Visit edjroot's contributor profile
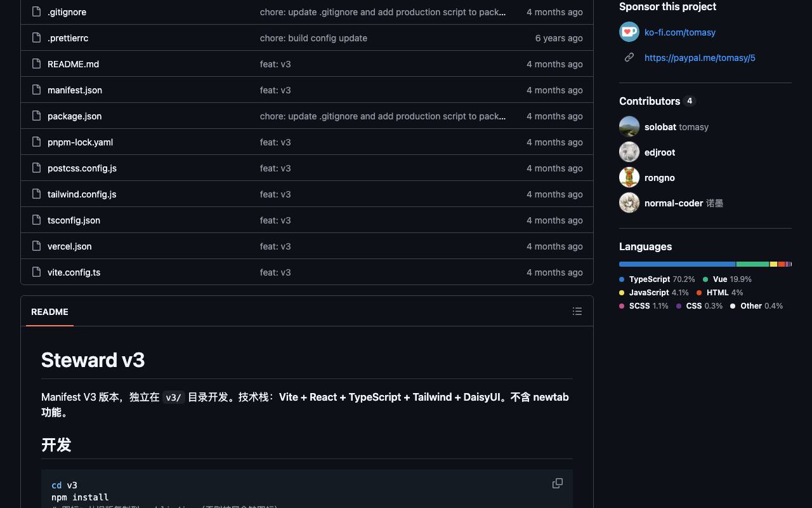812x508 pixels. (660, 152)
